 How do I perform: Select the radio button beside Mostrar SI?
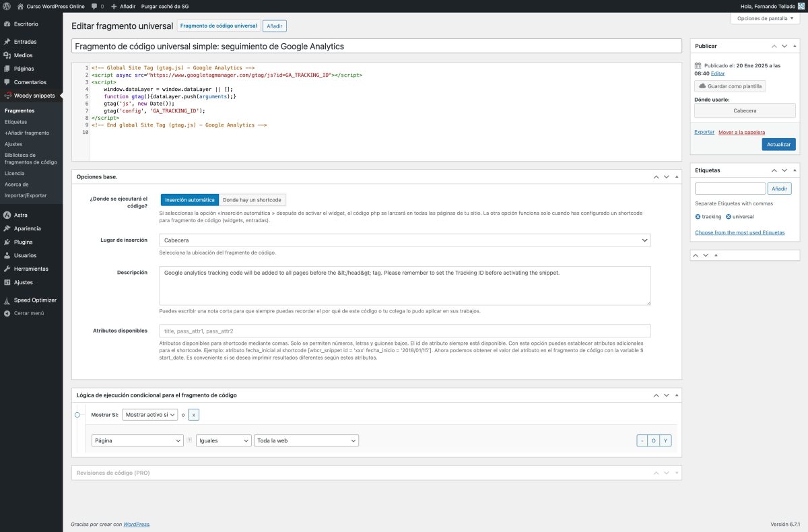77,414
